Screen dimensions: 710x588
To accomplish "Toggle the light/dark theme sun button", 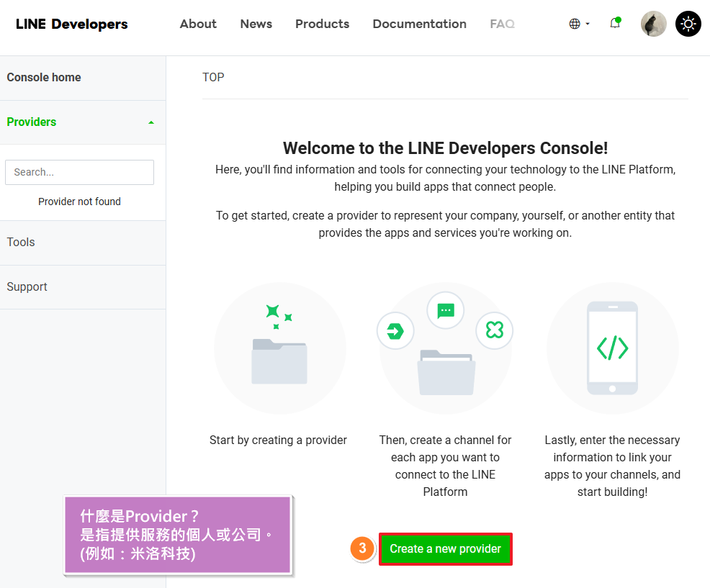I will tap(688, 24).
